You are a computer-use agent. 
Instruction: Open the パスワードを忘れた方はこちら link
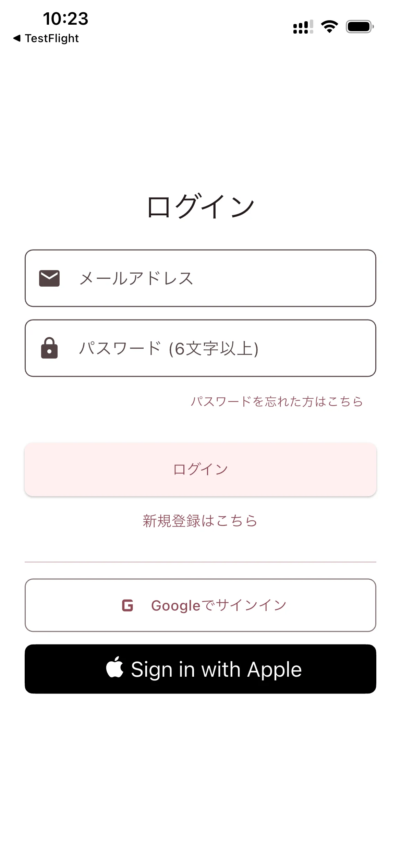[x=277, y=401]
